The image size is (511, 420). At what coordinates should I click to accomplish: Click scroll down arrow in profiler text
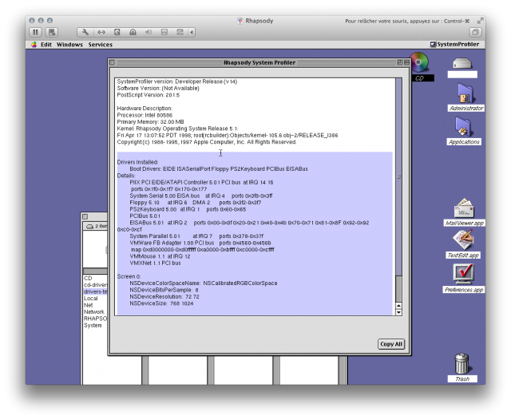398,312
